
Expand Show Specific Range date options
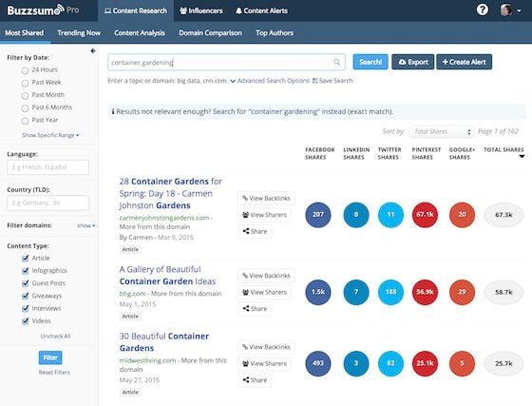(x=50, y=135)
